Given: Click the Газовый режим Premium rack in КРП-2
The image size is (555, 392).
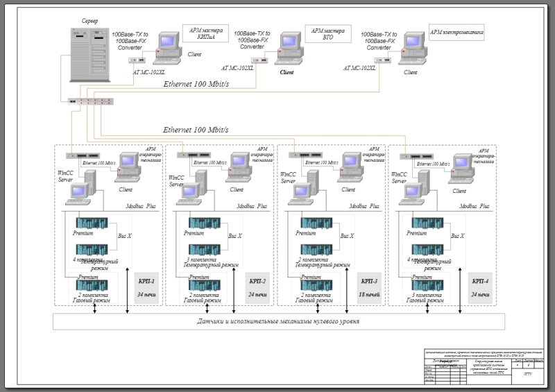Looking at the screenshot, I should pyautogui.click(x=204, y=285).
